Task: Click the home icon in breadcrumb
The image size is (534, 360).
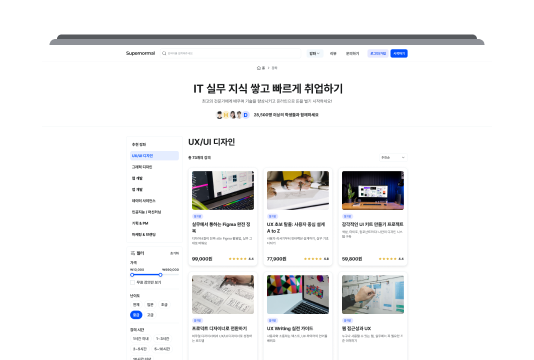Action: (259, 68)
